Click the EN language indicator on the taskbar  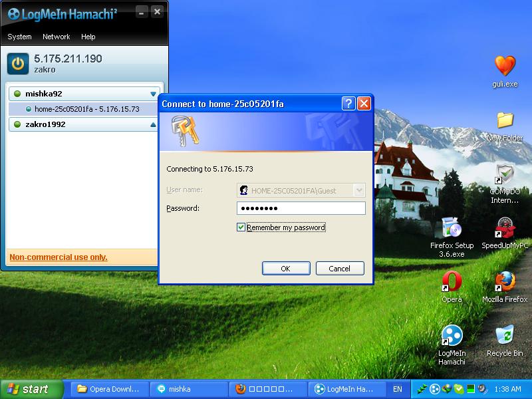point(397,389)
